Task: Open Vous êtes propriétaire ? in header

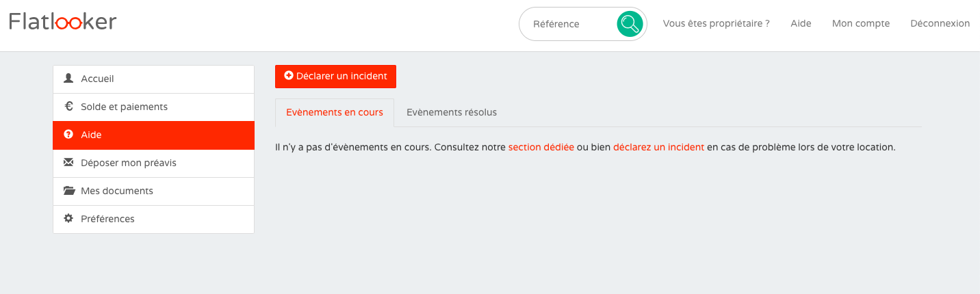Action: click(716, 23)
